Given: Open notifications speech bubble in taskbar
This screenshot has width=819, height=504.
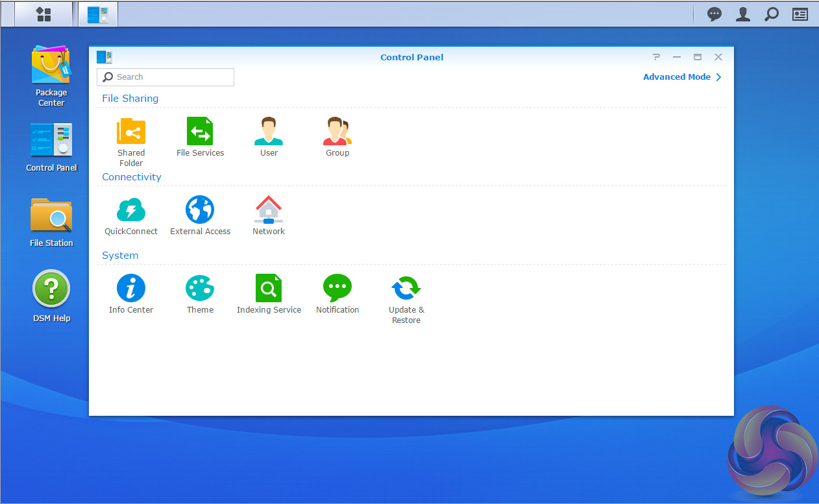Looking at the screenshot, I should click(x=715, y=14).
